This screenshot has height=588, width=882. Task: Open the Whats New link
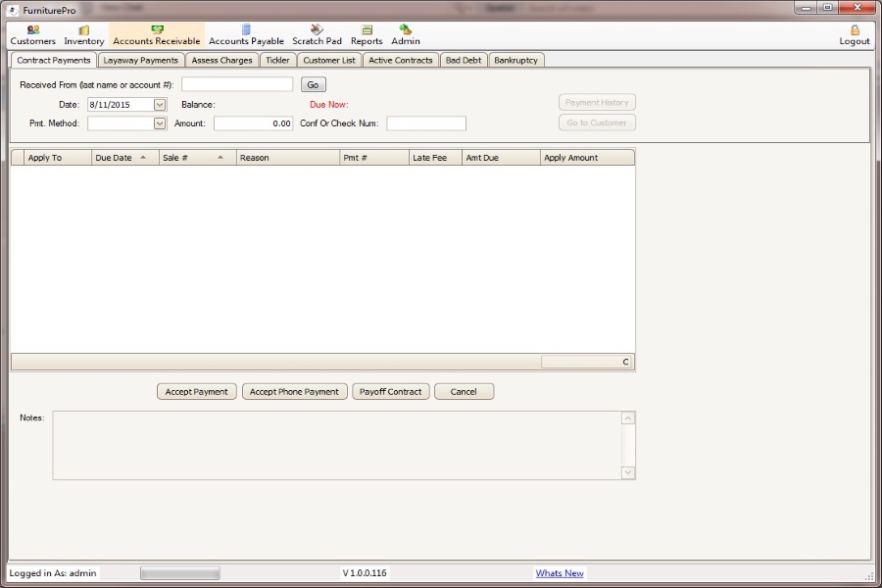click(x=560, y=573)
